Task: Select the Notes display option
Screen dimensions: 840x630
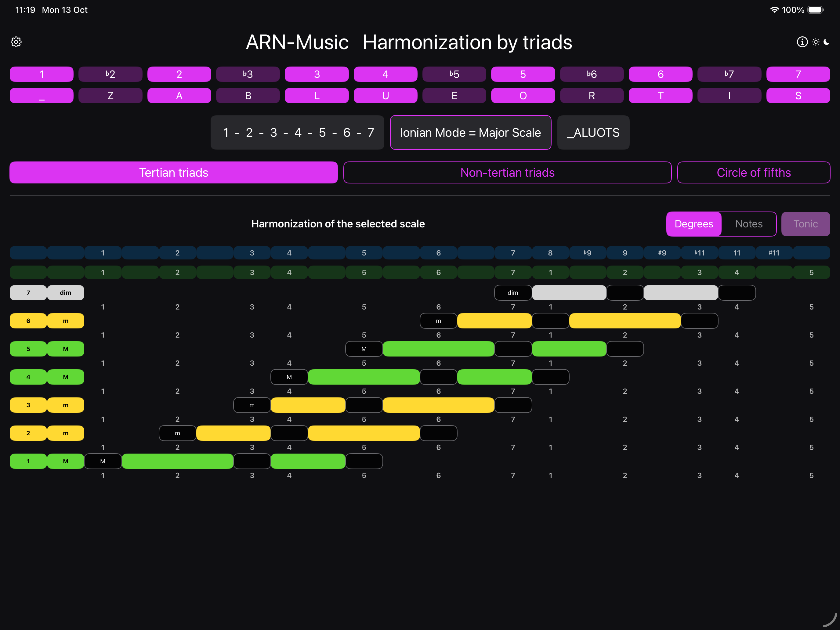Action: [748, 224]
